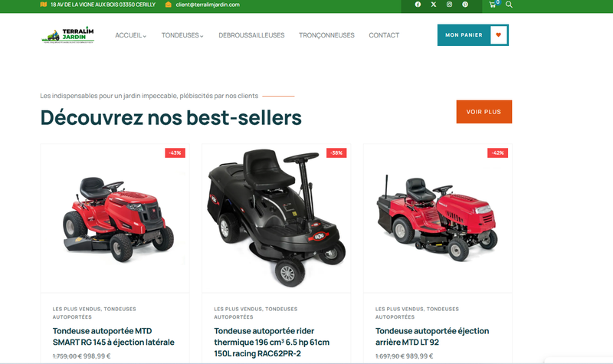Open the Instagram social icon
The height and width of the screenshot is (364, 613).
click(x=449, y=5)
